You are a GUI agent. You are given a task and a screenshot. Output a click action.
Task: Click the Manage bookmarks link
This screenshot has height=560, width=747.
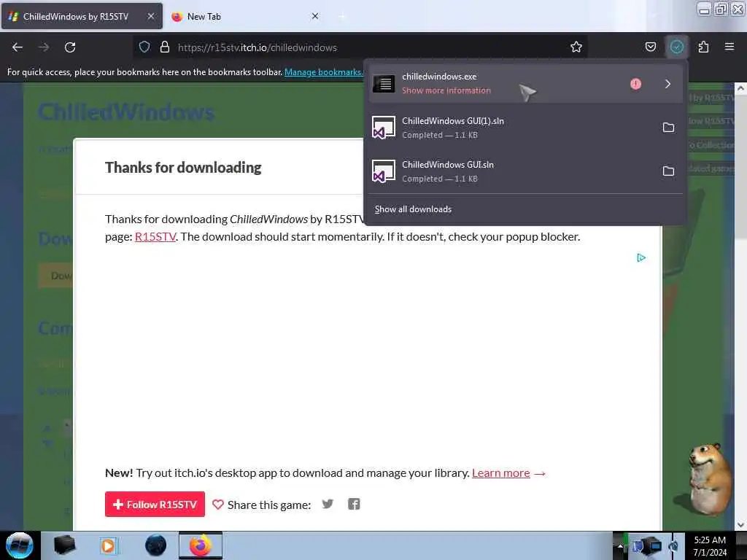tap(324, 72)
